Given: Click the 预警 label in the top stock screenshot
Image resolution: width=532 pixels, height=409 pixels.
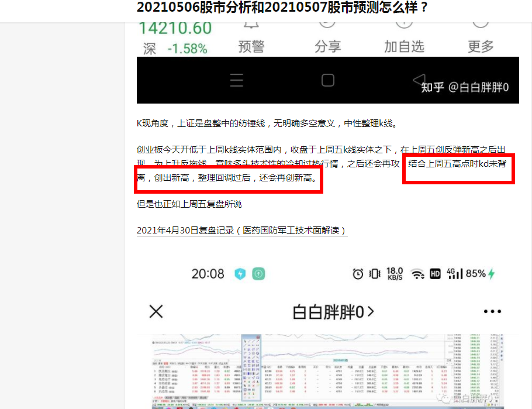Looking at the screenshot, I should click(251, 47).
